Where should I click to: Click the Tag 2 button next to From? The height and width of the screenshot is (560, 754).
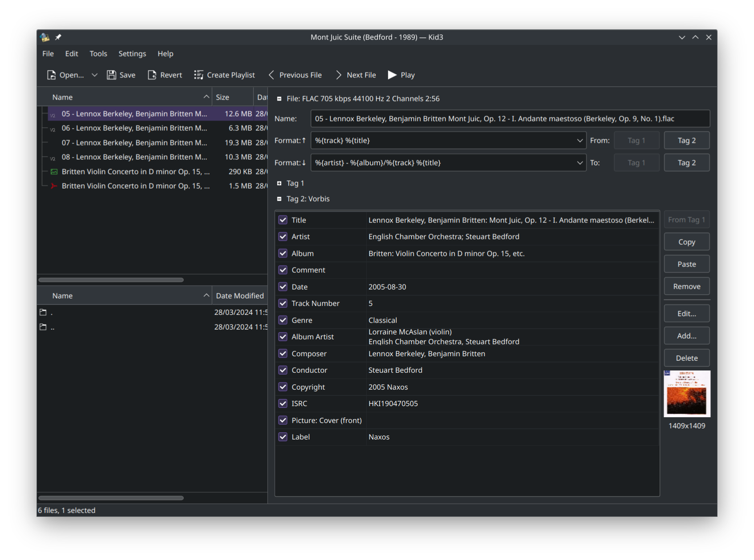pos(686,140)
